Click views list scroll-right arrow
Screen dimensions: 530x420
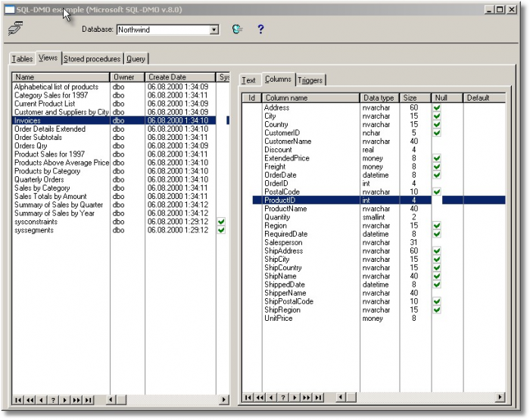224,400
